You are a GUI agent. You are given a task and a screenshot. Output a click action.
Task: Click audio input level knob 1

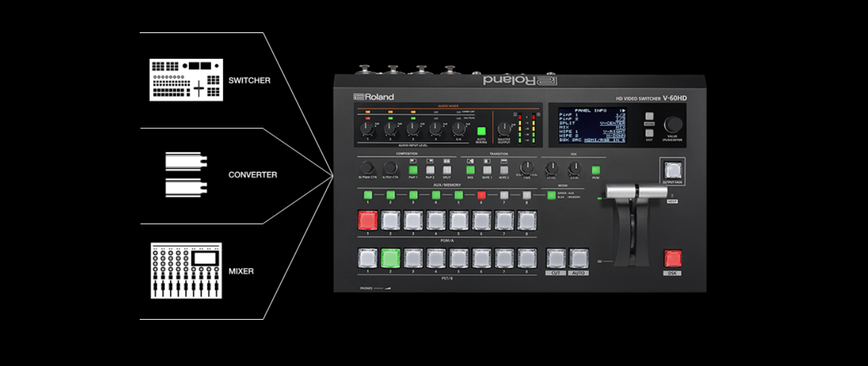(367, 129)
